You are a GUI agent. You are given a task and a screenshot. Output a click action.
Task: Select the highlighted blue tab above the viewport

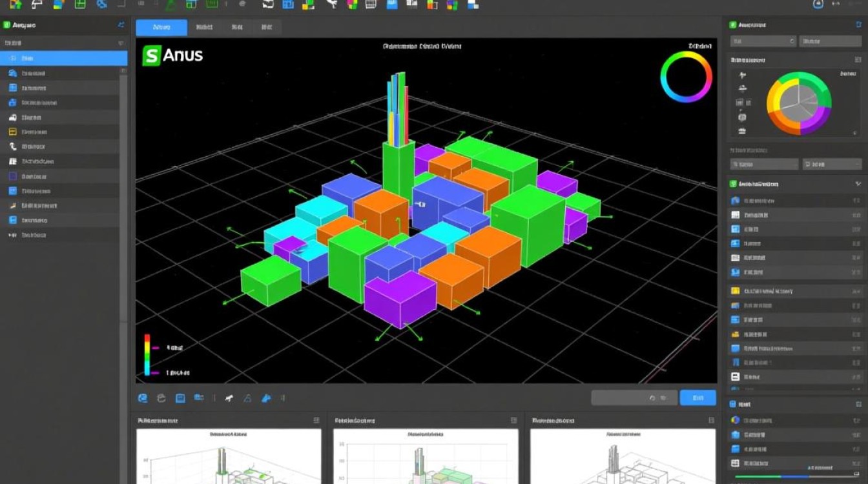tap(161, 27)
